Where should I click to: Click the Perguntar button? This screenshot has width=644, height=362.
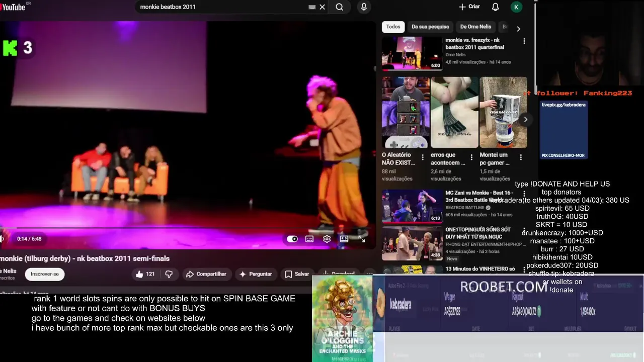[255, 274]
